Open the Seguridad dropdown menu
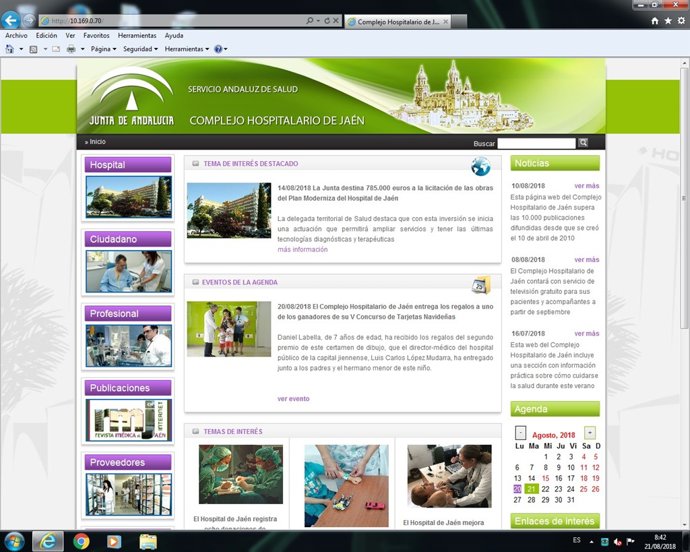 coord(140,49)
